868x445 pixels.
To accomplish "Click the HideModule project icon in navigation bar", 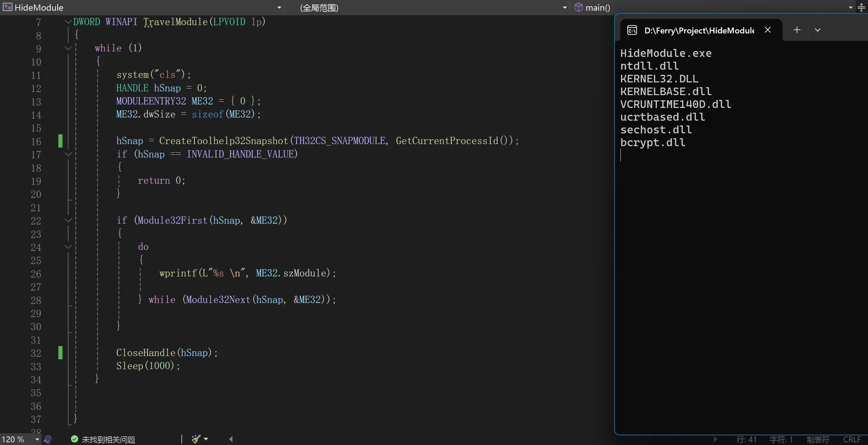I will coord(7,7).
